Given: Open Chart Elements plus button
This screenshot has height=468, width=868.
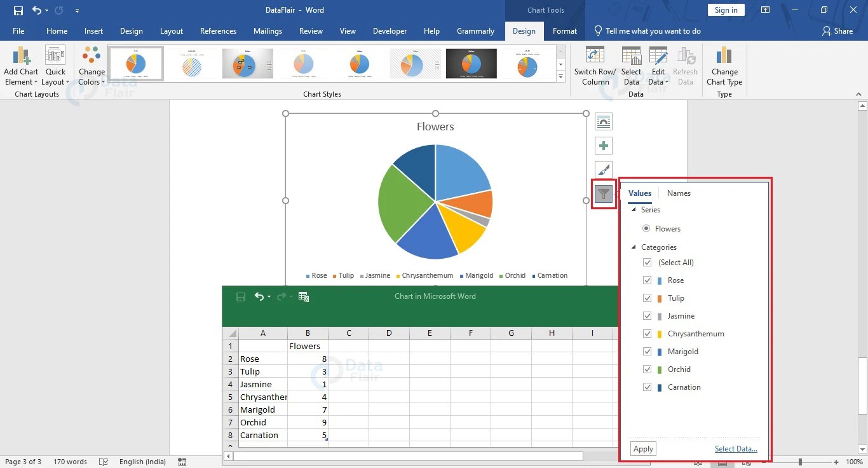Looking at the screenshot, I should click(604, 146).
